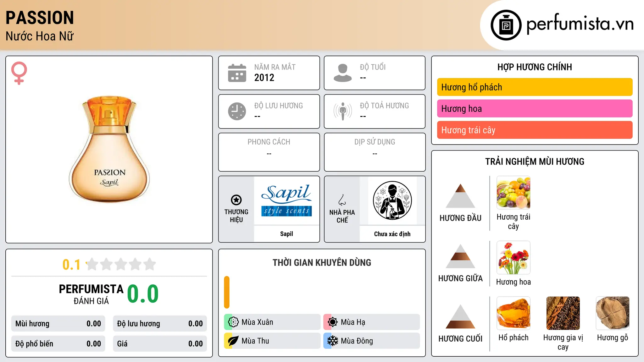
Task: Open the Sapil style scents brand logo
Action: (x=286, y=201)
